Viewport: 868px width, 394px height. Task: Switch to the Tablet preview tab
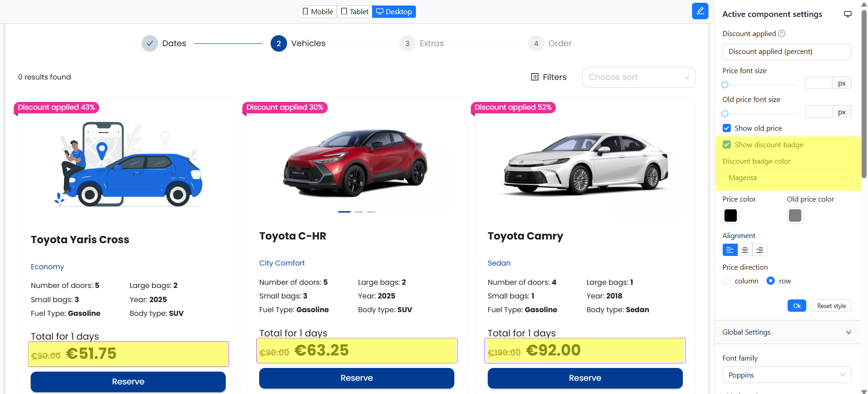point(355,11)
